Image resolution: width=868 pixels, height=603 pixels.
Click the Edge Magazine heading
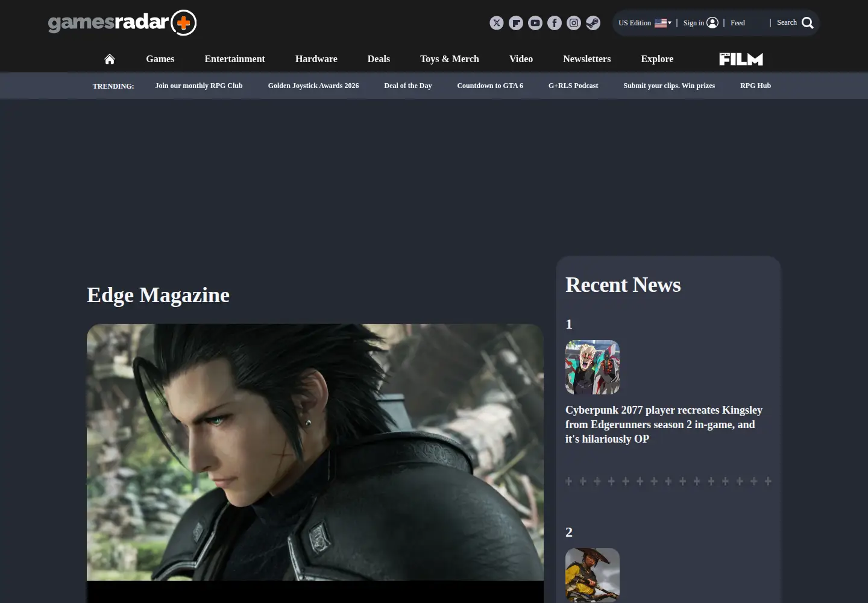click(158, 295)
